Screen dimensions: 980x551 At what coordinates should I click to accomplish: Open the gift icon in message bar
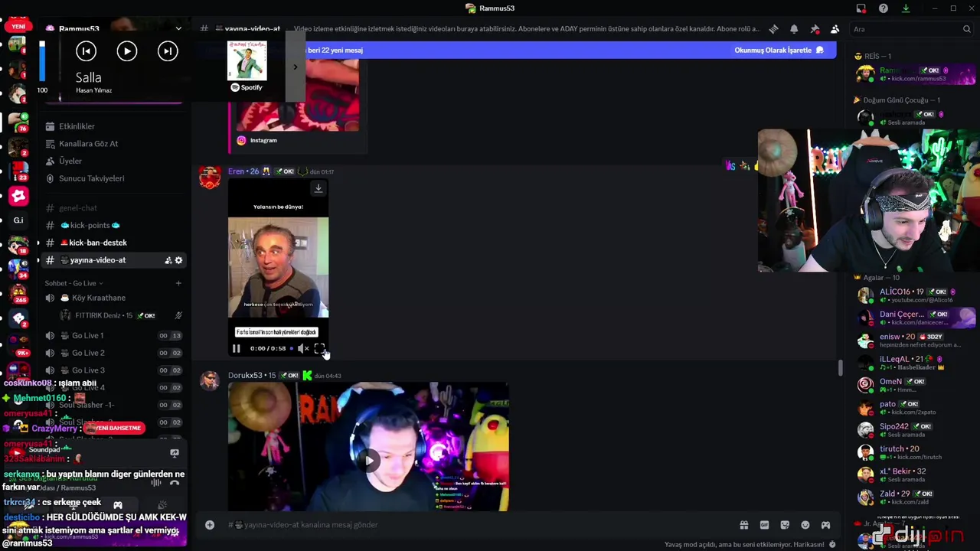743,525
